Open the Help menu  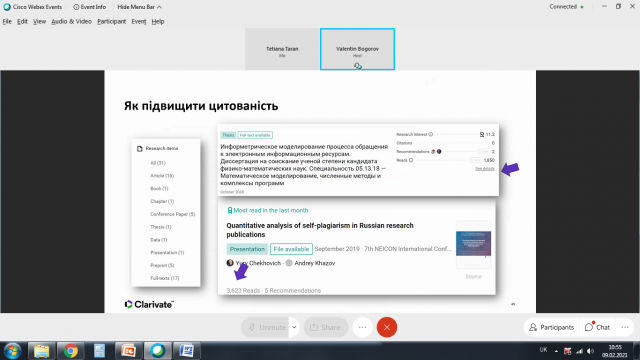pos(158,22)
